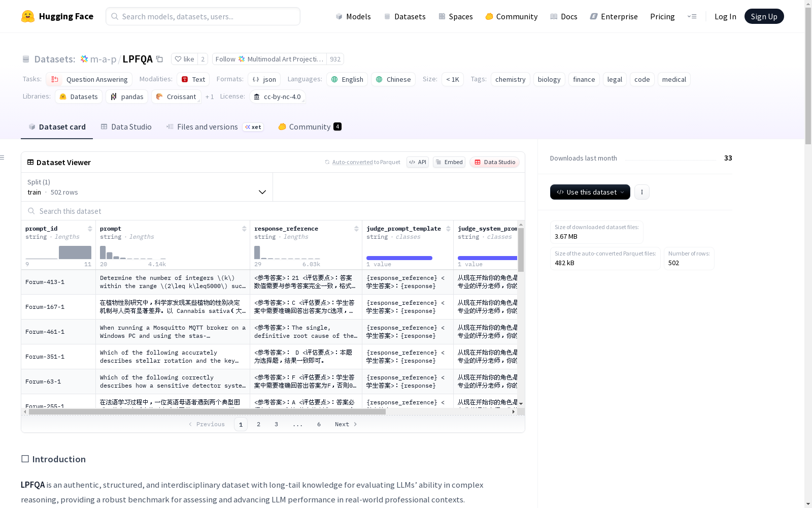Click the prompt_id lengths histogram bar
This screenshot has width=812, height=508.
[75, 252]
